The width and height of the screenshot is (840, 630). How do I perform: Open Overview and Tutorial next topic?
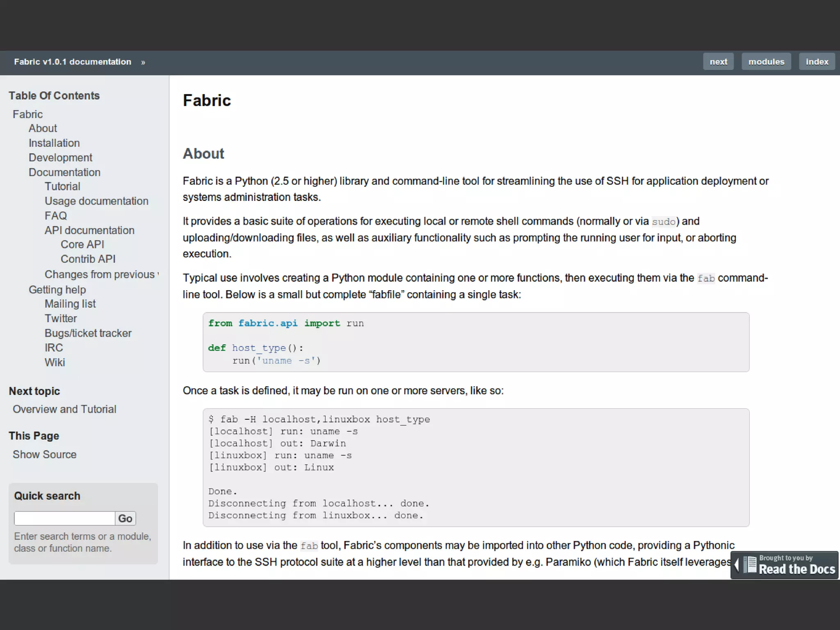tap(64, 409)
